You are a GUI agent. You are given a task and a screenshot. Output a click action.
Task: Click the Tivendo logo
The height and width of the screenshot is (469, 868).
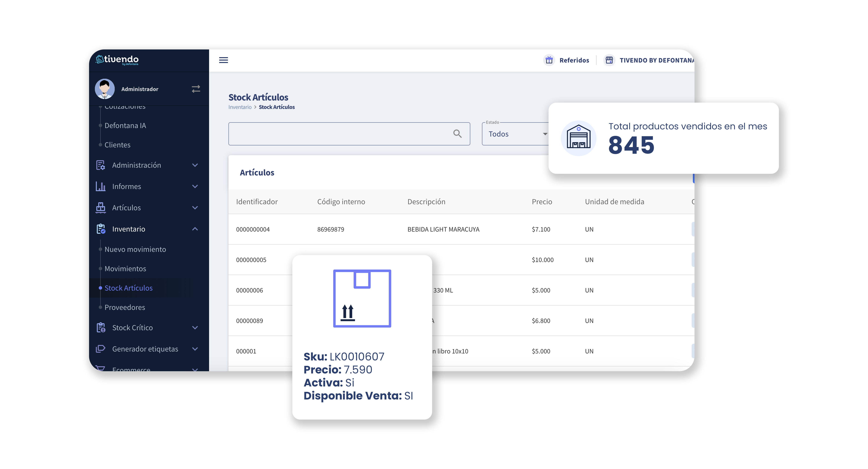click(x=117, y=60)
